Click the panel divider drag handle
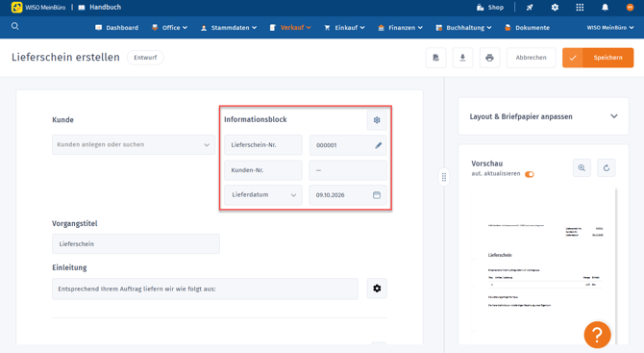 click(x=444, y=177)
